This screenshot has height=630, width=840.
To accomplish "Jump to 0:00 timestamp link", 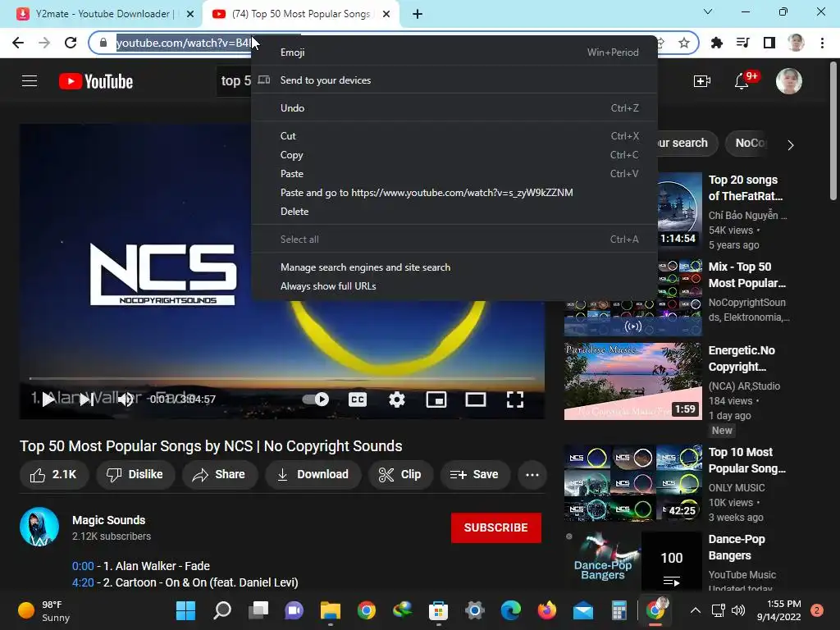I will pos(83,566).
